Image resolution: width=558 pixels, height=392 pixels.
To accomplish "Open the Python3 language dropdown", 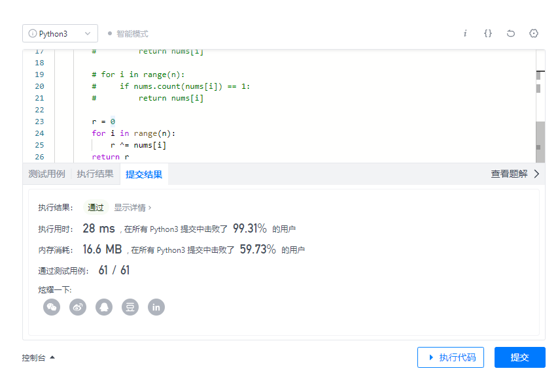I will 60,33.
